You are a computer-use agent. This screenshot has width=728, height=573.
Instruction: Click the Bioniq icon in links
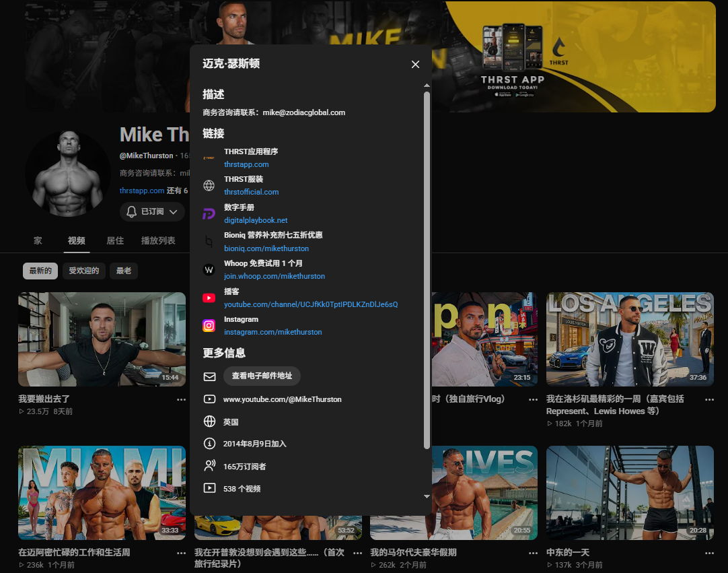click(209, 242)
